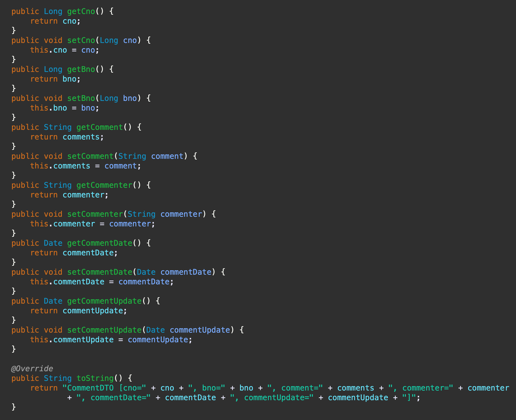Click the ", commentUpdate=" string literal
Image resolution: width=516 pixels, height=420 pixels.
click(272, 398)
